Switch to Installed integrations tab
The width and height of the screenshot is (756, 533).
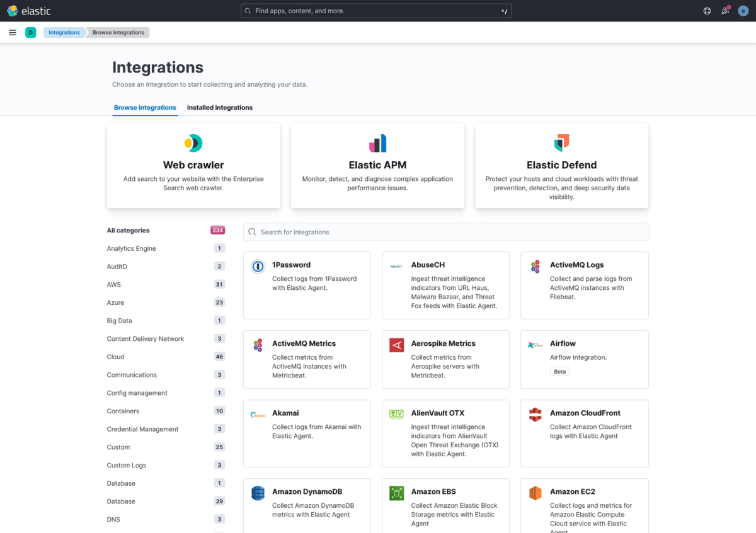[x=220, y=108]
